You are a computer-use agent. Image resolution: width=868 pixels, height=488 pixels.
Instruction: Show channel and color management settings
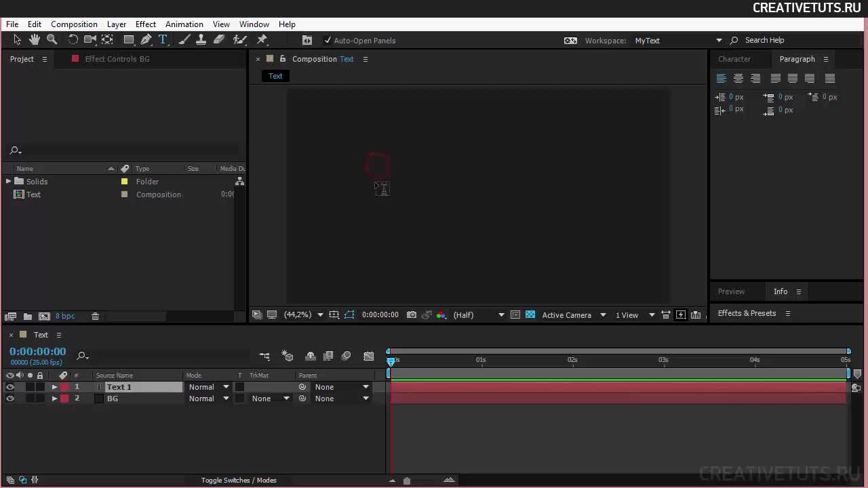point(441,315)
